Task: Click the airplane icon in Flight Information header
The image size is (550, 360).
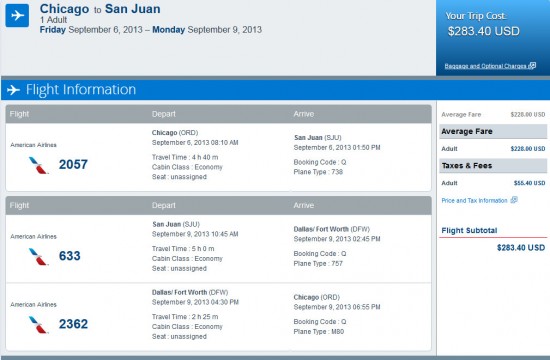Action: [13, 90]
